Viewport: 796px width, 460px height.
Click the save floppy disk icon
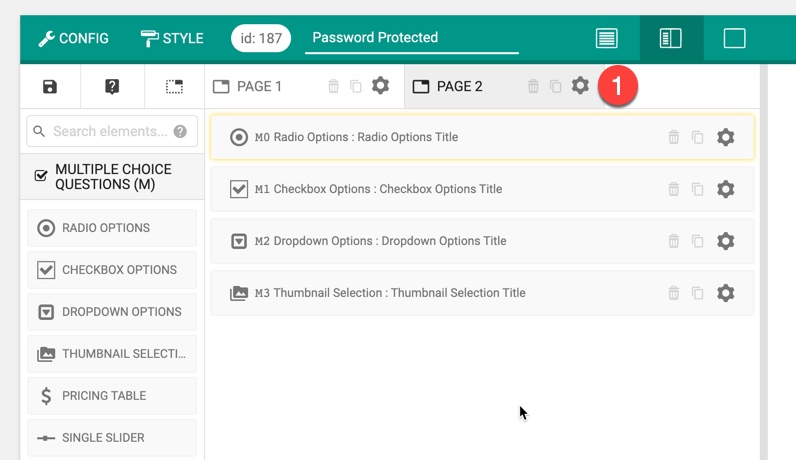[x=50, y=86]
